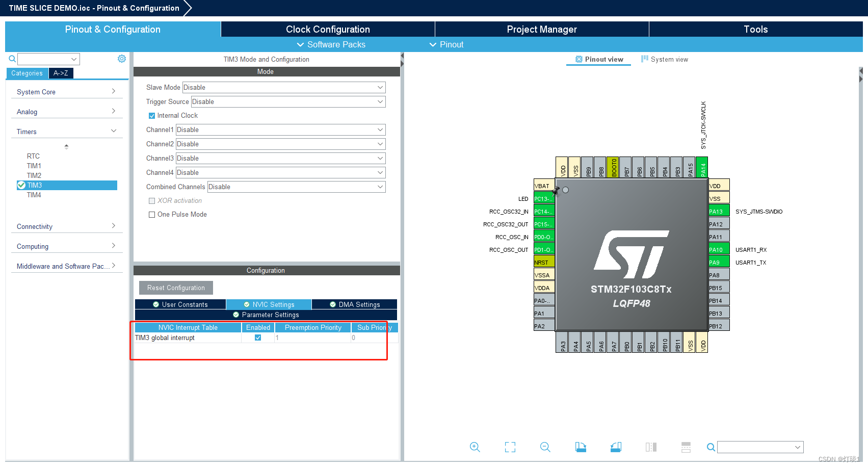Open the Channel3 dropdown
868x467 pixels.
[281, 159]
